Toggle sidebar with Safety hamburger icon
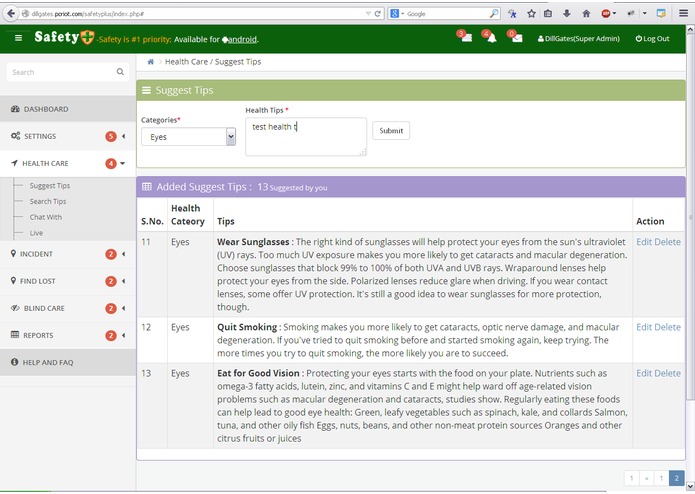695x494 pixels. point(18,38)
